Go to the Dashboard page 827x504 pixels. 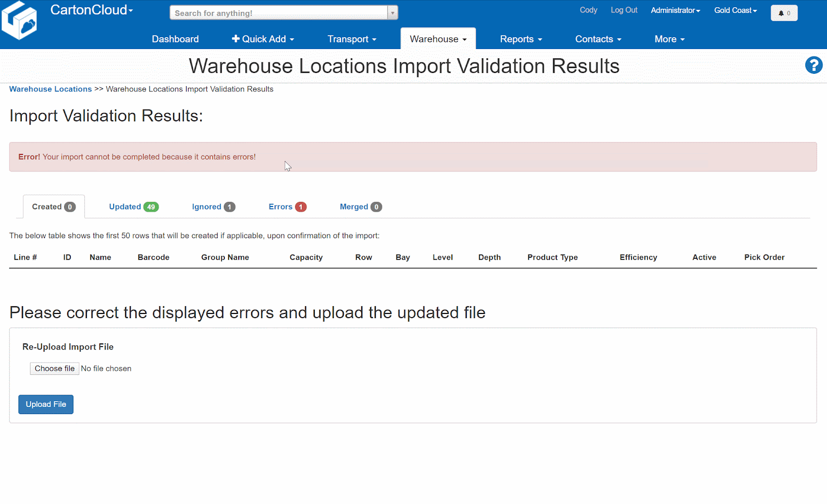[x=175, y=39]
